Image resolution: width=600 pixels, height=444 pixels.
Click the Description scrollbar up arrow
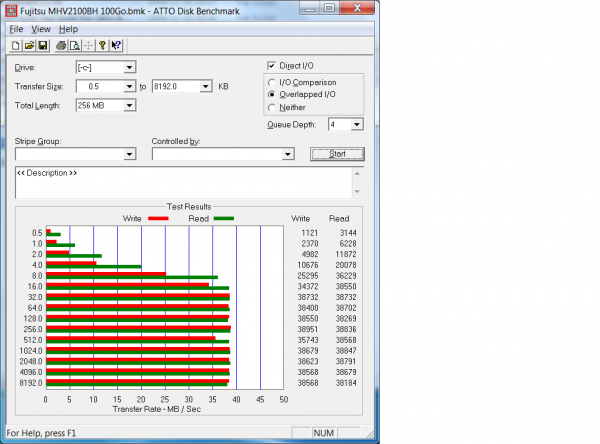point(357,173)
